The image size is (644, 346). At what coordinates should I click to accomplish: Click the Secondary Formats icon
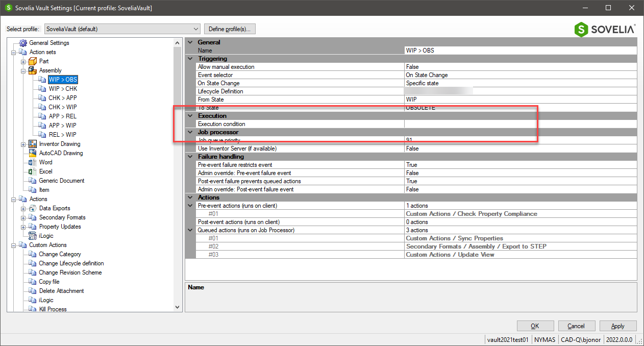point(33,217)
